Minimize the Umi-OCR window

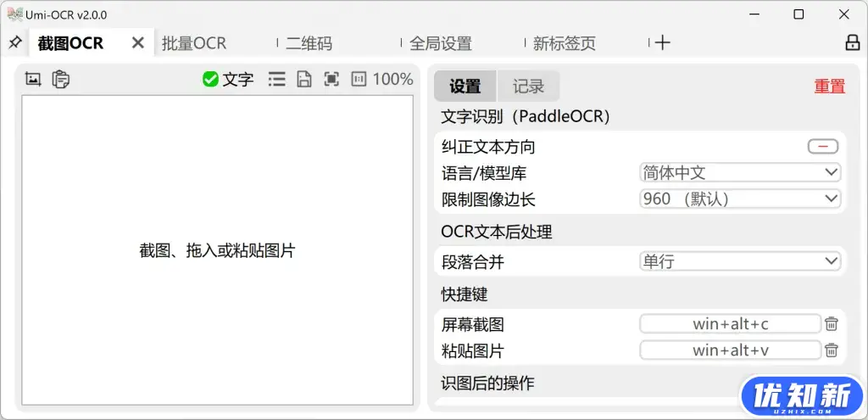754,15
